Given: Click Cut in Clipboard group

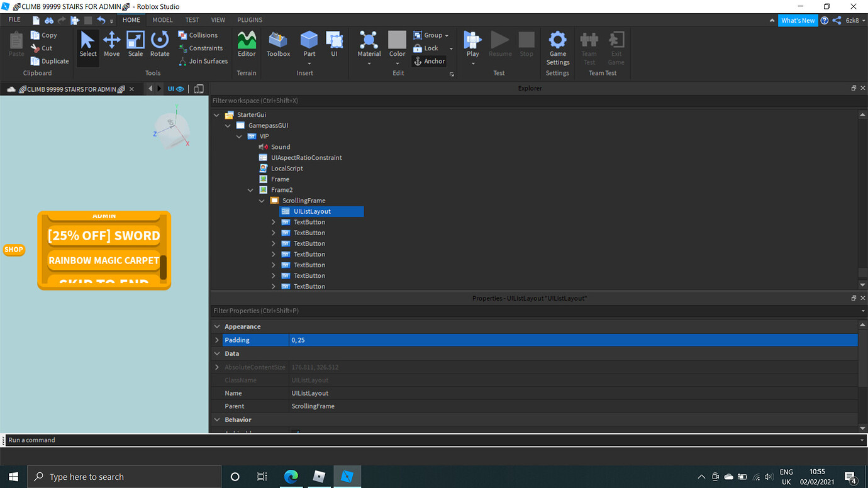Looking at the screenshot, I should click(x=42, y=48).
